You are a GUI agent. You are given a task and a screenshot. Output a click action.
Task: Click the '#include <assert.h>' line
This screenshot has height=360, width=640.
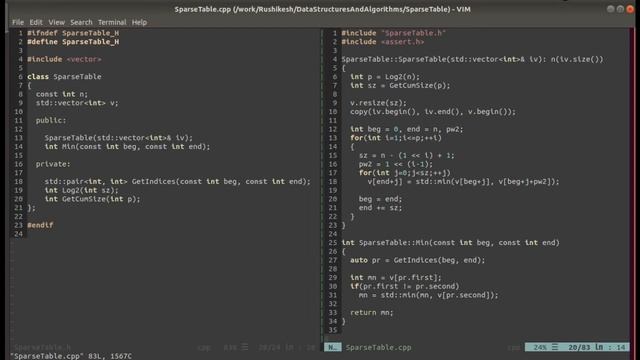(383, 42)
